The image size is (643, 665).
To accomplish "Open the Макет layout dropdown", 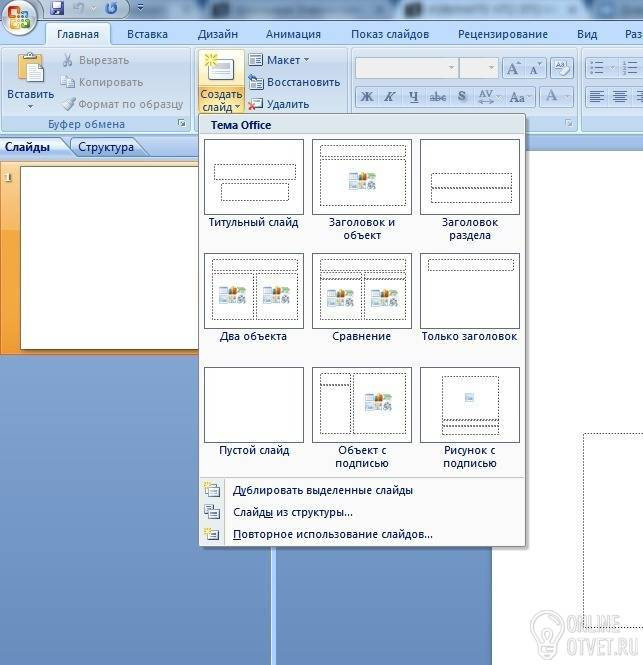I will point(279,60).
